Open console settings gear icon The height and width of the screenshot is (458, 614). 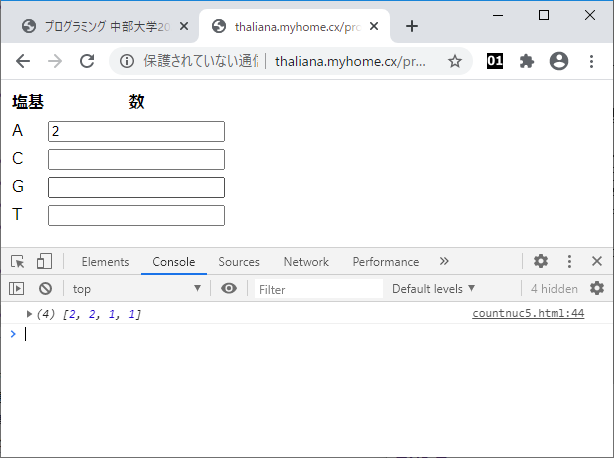(597, 289)
